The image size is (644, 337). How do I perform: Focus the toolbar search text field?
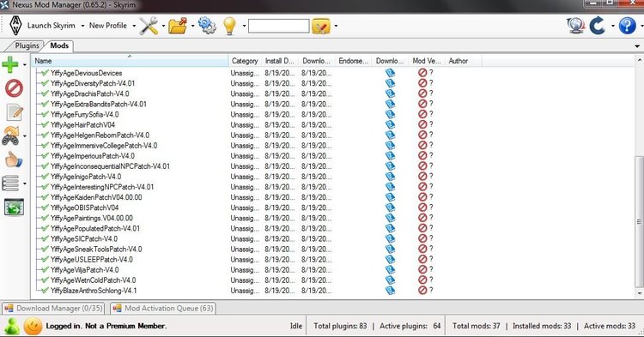click(278, 26)
